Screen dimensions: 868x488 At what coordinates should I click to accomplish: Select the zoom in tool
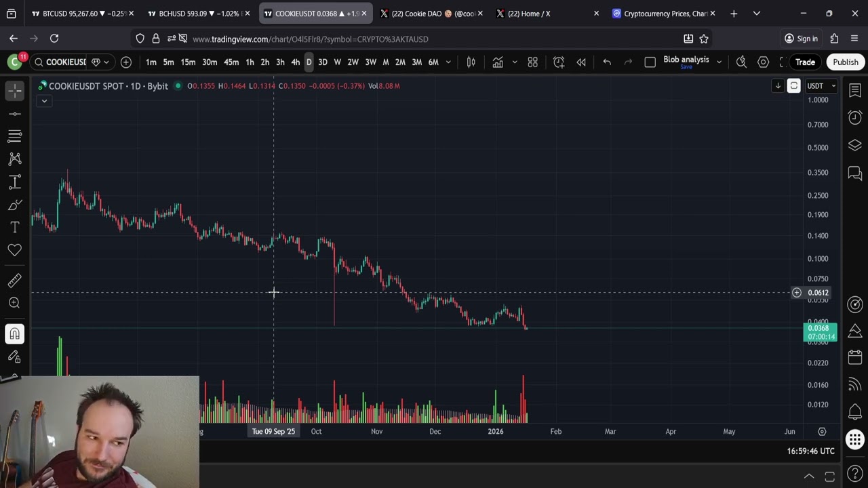pyautogui.click(x=15, y=303)
